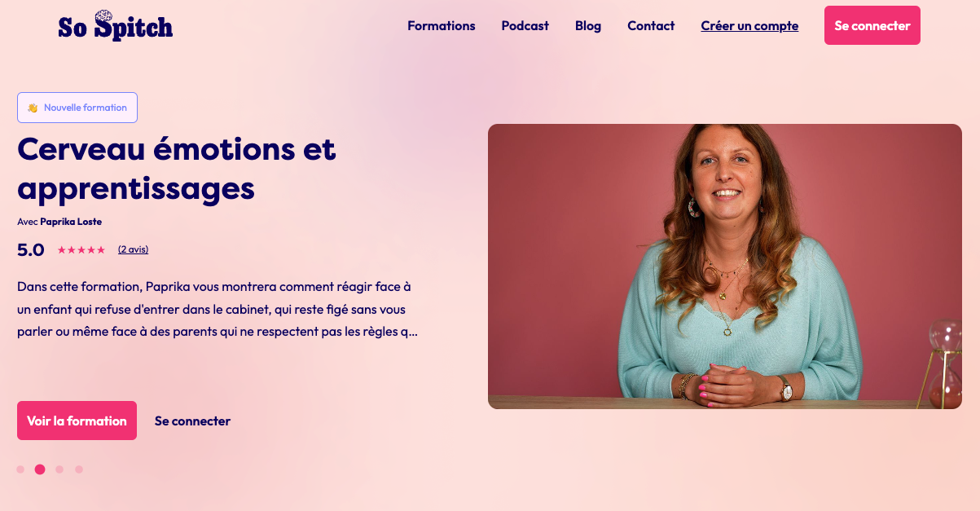Open the Contact page

651,25
